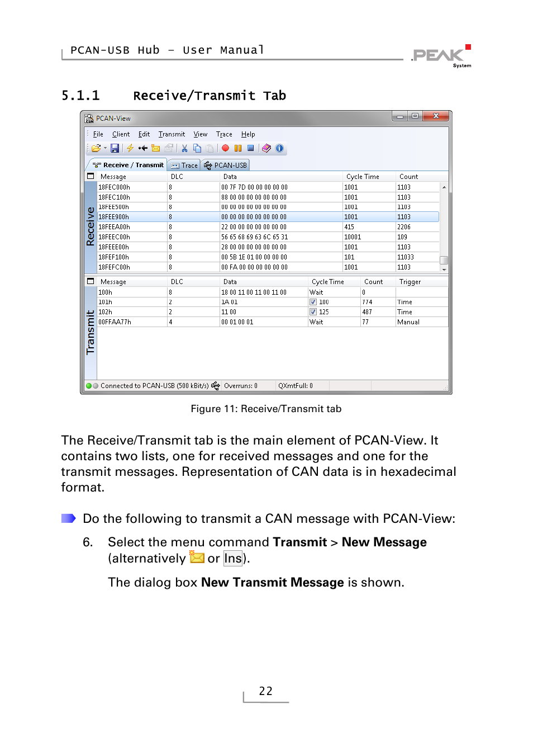Open the Edit menu
The image size is (533, 756).
[x=144, y=134]
